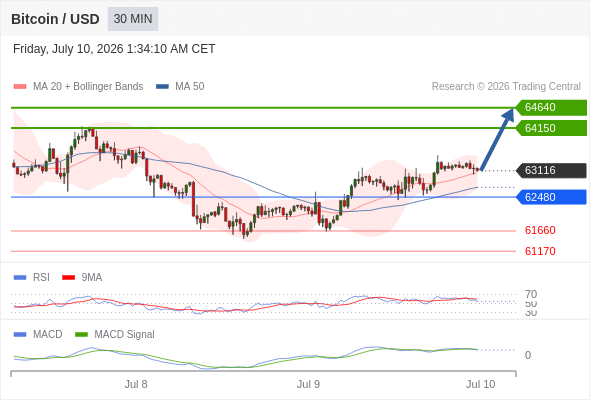Click the Bitcoin / USD title
The height and width of the screenshot is (400, 590).
pyautogui.click(x=55, y=19)
